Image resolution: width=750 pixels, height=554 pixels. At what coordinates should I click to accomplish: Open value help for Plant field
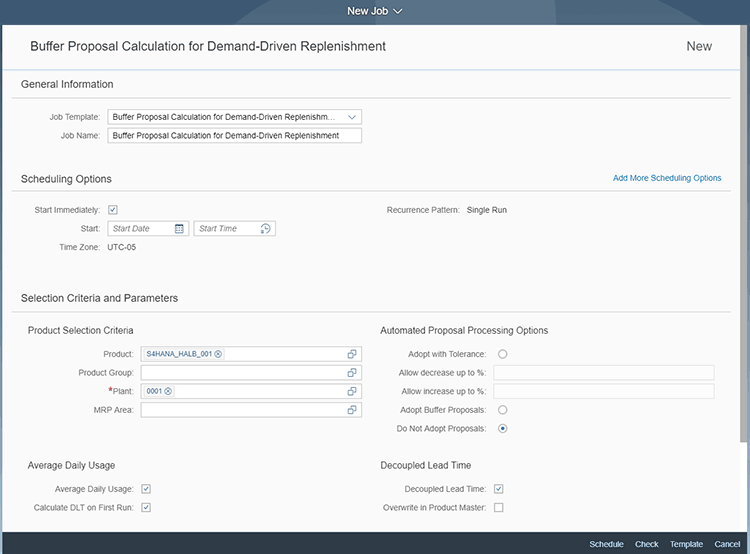point(352,391)
